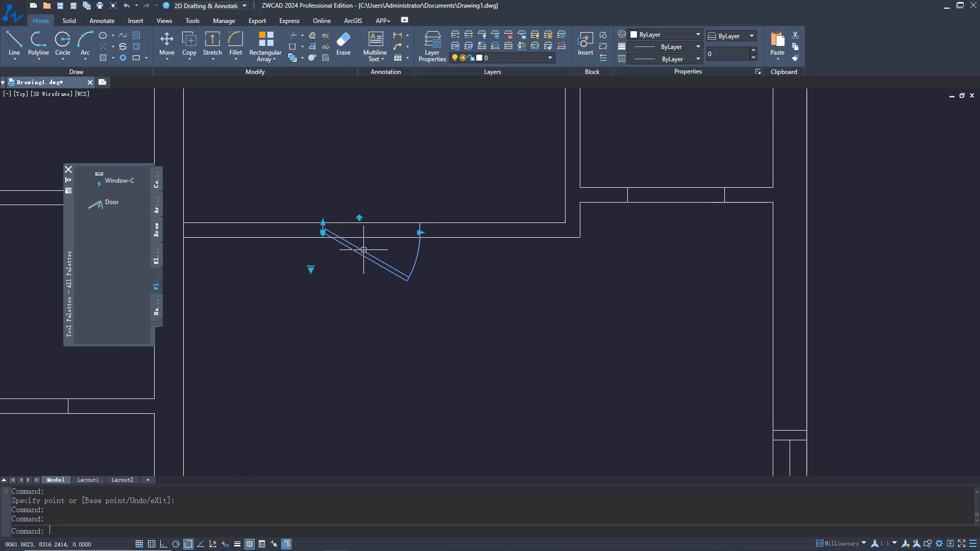Screen dimensions: 980x551
Task: Activate the Move tool
Action: [x=166, y=43]
